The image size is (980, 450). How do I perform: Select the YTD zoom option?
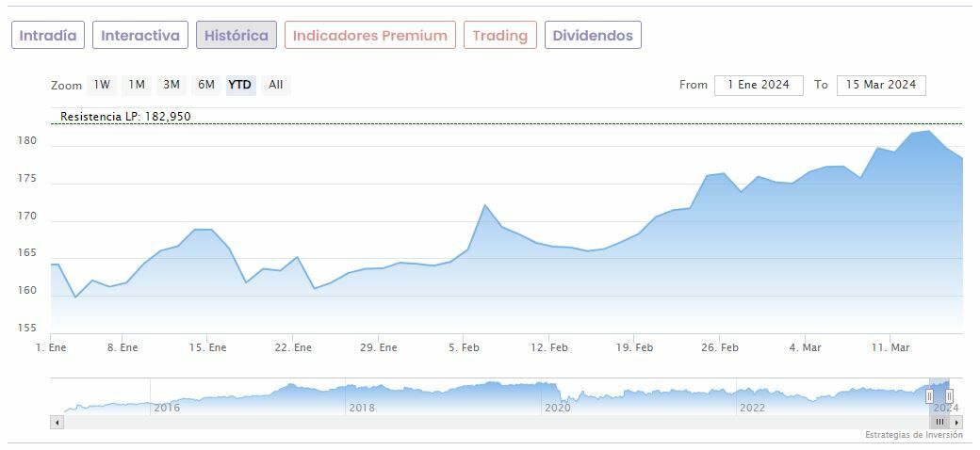pos(240,85)
